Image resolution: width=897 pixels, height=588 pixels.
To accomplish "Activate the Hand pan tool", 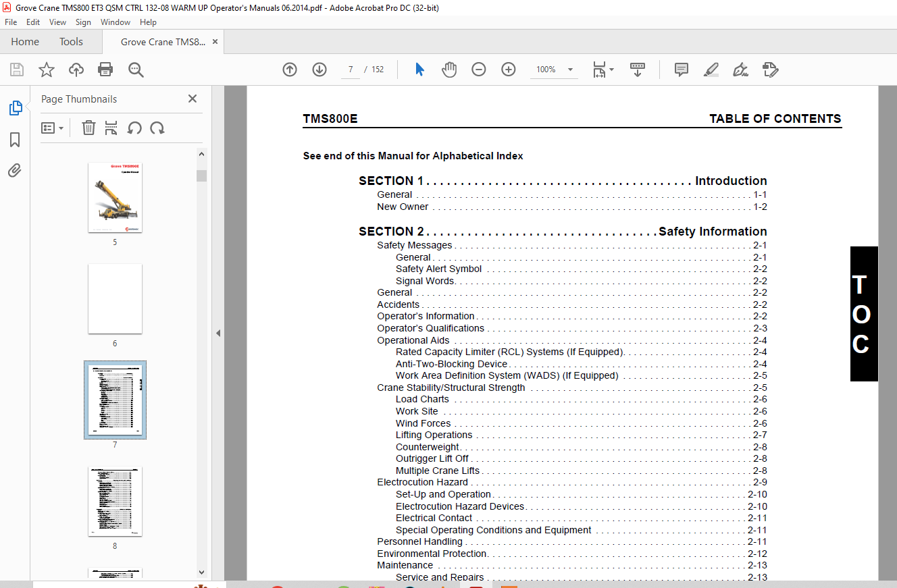I will click(x=449, y=70).
